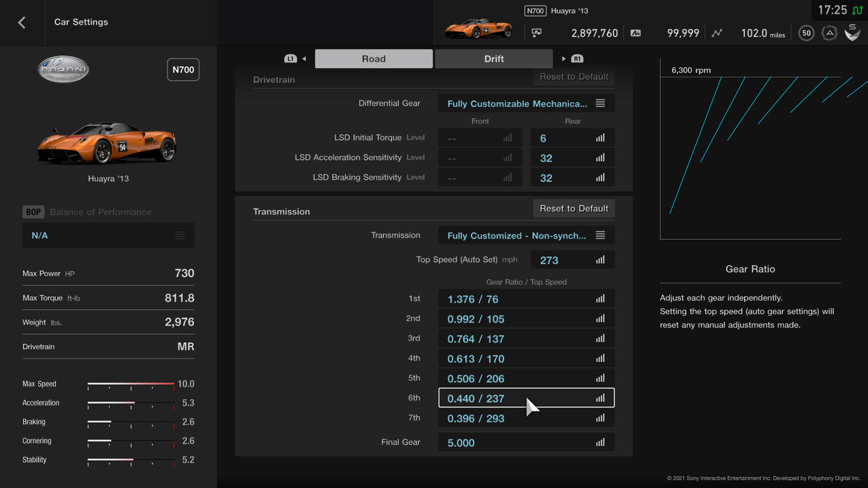Click sportsmanship rating S icon
The height and width of the screenshot is (488, 868).
pyautogui.click(x=852, y=32)
